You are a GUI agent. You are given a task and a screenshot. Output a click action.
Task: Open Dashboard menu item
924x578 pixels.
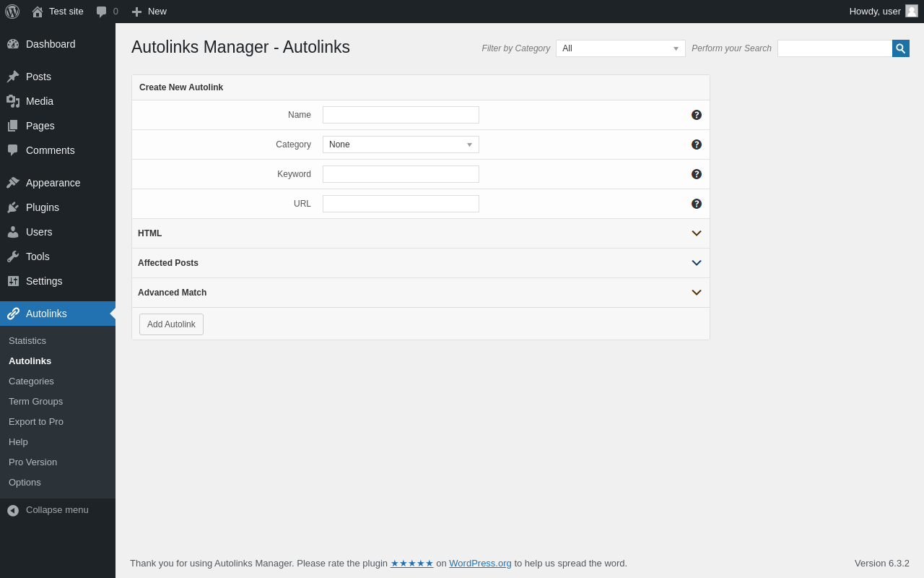[58, 44]
